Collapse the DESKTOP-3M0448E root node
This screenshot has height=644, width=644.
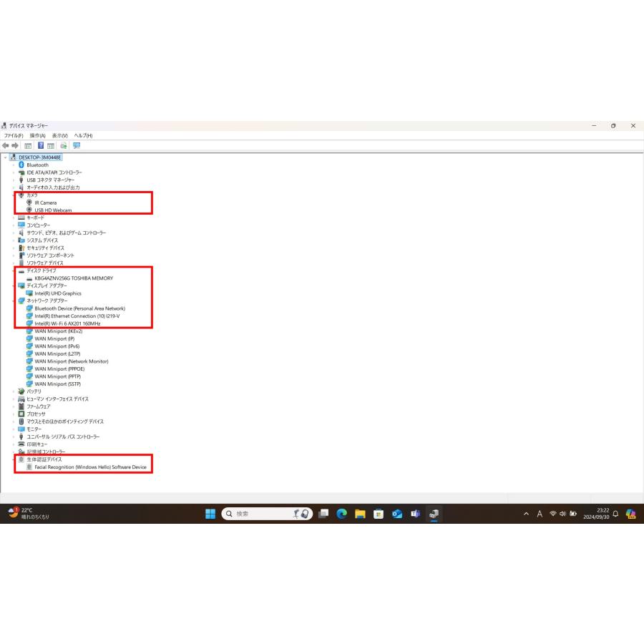click(x=5, y=157)
